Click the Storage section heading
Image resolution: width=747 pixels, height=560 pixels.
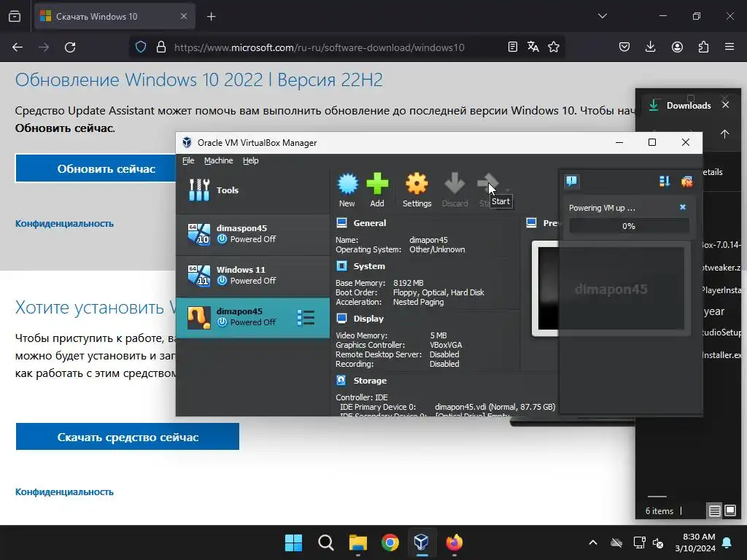(370, 381)
